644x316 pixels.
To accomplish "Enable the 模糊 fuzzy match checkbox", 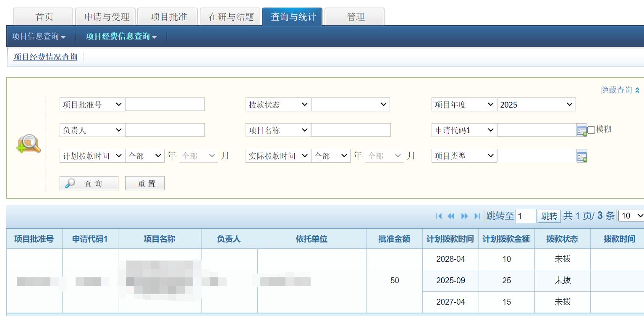I will point(591,130).
